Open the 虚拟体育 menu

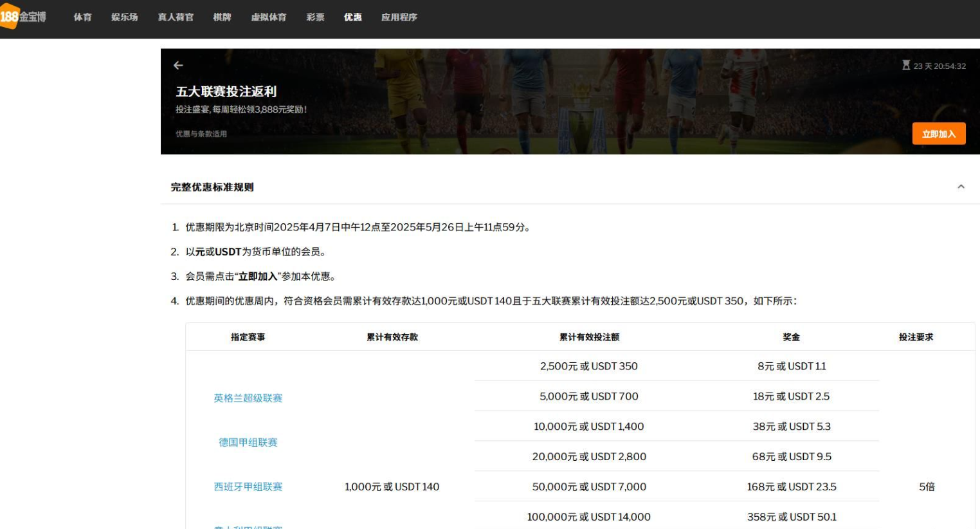[x=269, y=17]
